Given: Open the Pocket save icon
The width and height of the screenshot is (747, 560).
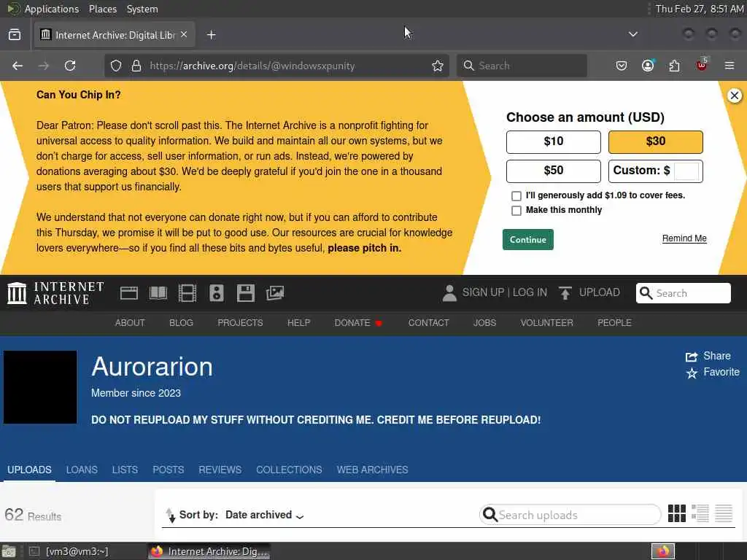Looking at the screenshot, I should [622, 66].
